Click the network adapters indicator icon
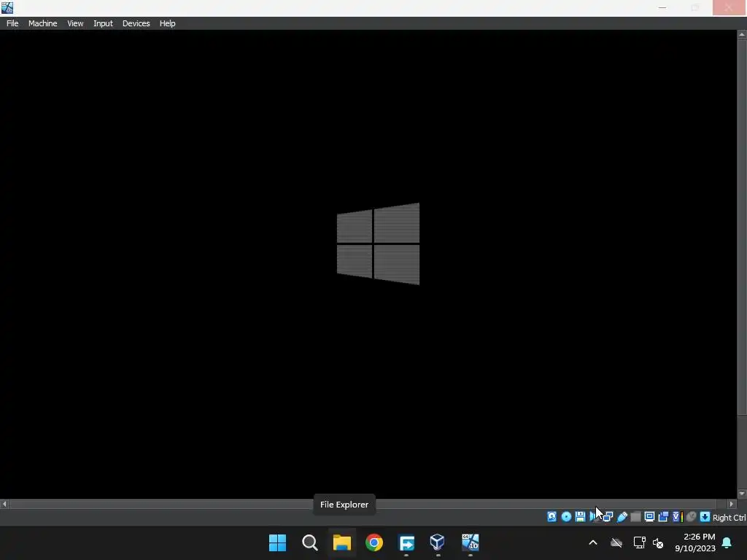This screenshot has height=560, width=747. pos(608,517)
